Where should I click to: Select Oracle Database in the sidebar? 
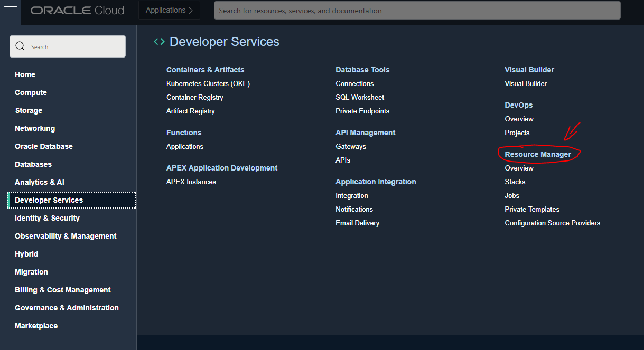click(44, 146)
